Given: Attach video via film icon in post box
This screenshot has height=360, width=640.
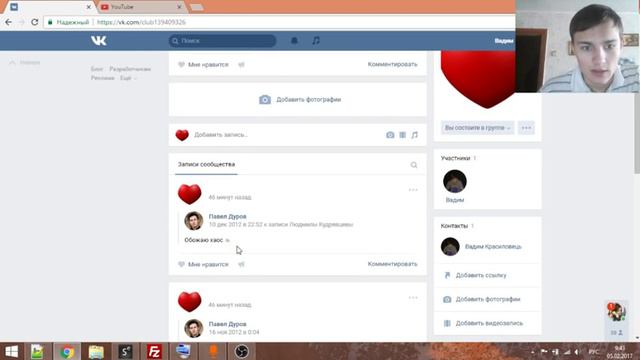Looking at the screenshot, I should coord(402,135).
